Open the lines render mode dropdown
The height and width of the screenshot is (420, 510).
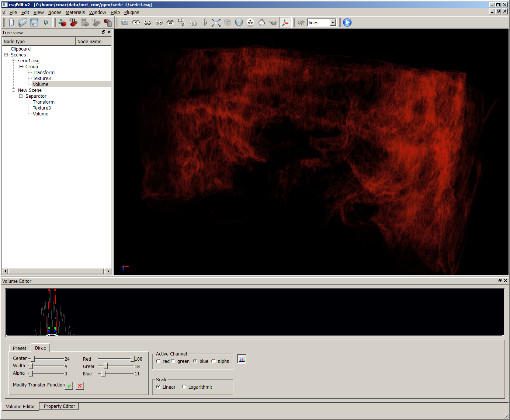coord(333,22)
